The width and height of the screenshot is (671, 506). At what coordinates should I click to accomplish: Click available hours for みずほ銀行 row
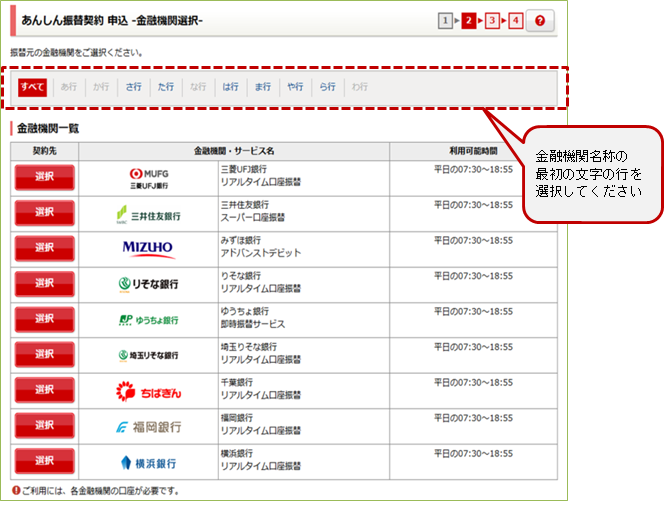473,241
